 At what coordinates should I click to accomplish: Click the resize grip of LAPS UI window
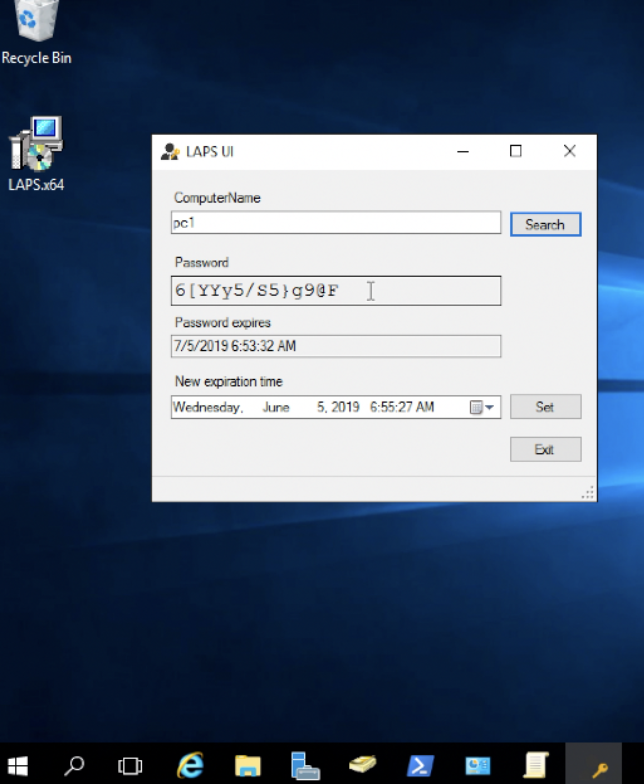pos(588,493)
